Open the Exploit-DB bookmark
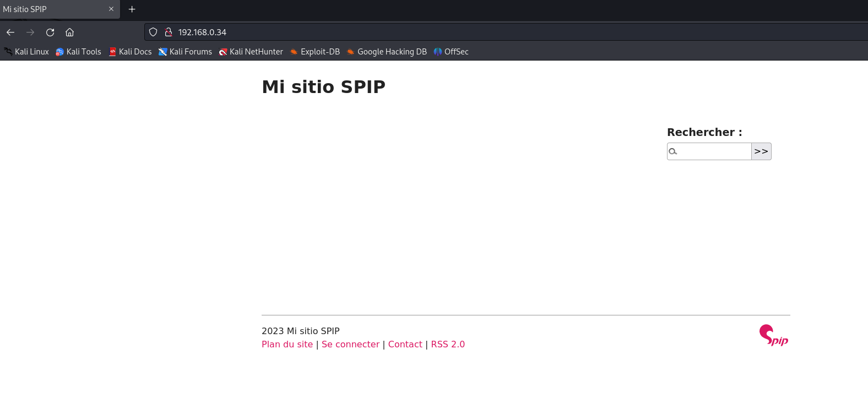Viewport: 868px width, 398px height. [x=315, y=52]
